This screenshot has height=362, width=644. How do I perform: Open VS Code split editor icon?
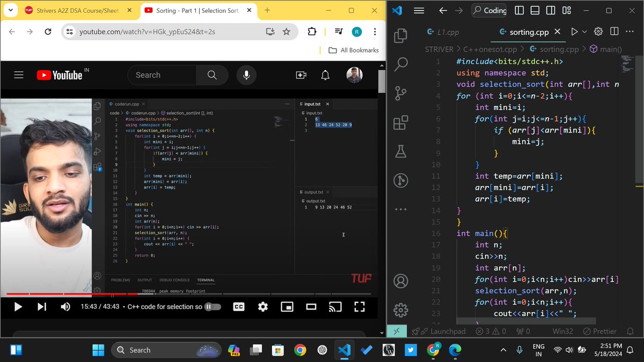point(613,31)
